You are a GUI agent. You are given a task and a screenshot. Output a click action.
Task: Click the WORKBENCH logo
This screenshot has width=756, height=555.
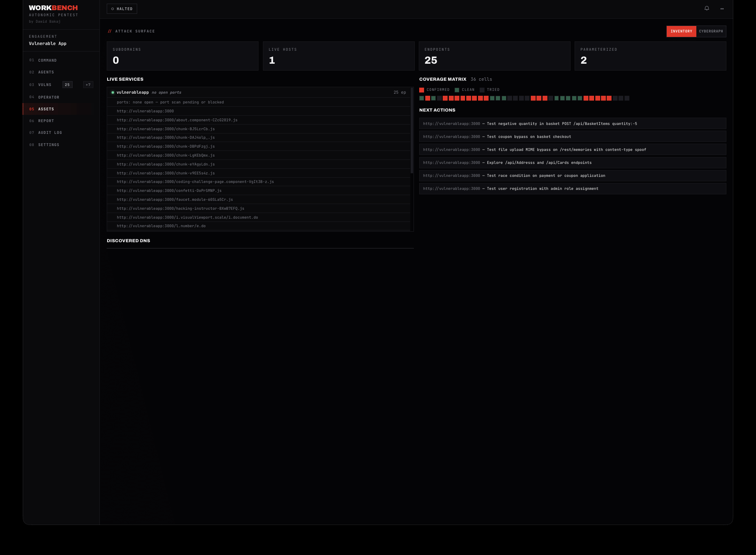coord(53,8)
